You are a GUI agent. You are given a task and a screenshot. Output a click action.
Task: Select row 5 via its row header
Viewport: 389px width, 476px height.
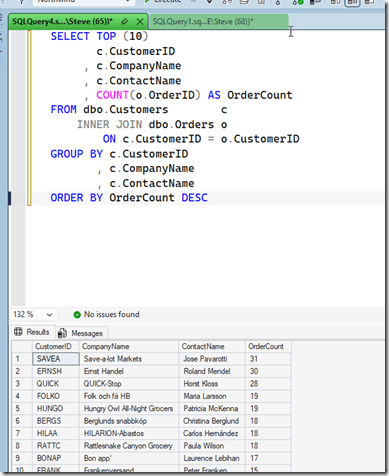click(22, 409)
